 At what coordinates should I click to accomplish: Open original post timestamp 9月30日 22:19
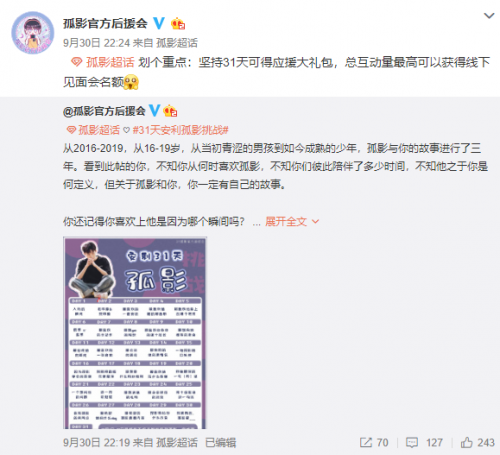click(x=96, y=443)
